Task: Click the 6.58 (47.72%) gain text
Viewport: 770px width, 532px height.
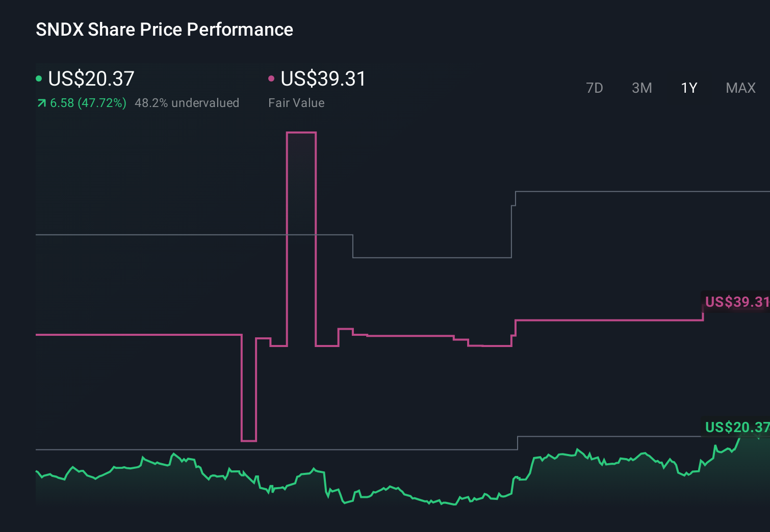Action: tap(88, 103)
